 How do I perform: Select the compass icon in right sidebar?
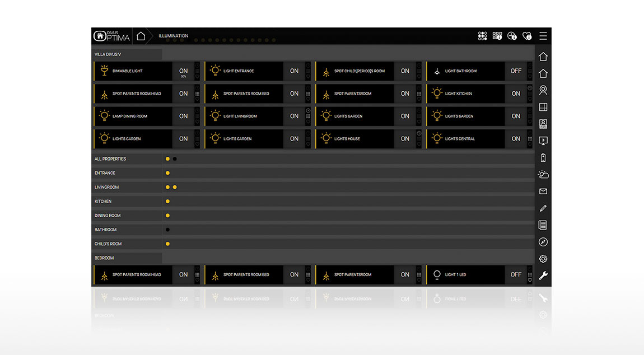click(x=543, y=242)
